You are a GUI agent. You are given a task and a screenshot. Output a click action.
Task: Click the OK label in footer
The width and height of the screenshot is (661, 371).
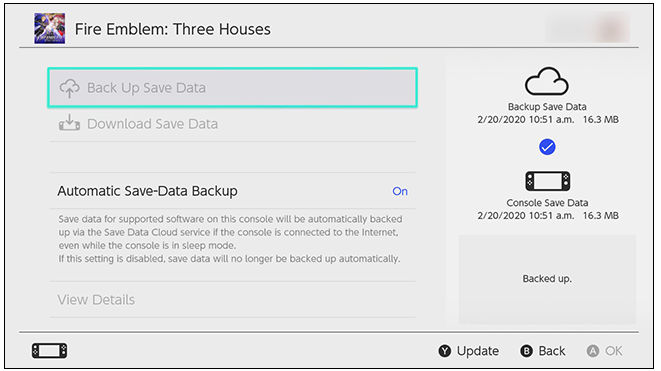pos(614,351)
